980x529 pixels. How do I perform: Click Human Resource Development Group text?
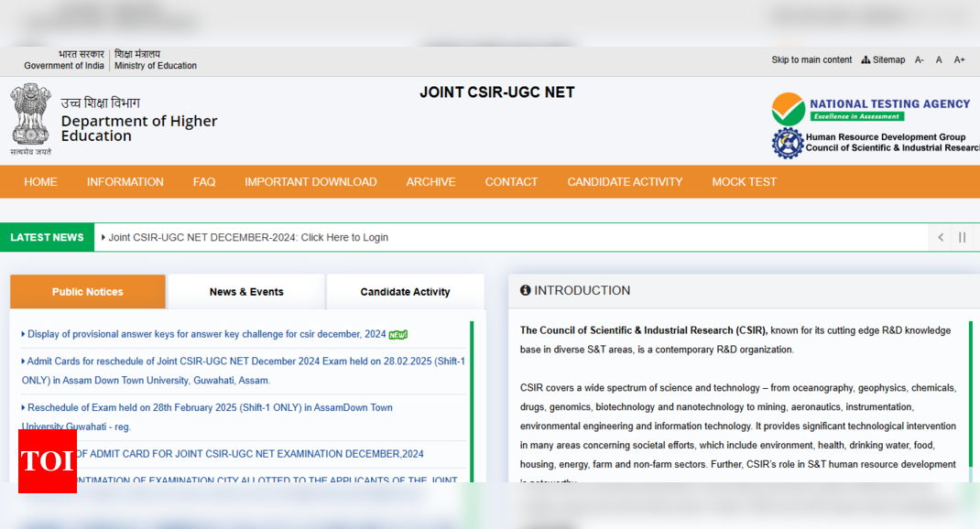(x=886, y=136)
